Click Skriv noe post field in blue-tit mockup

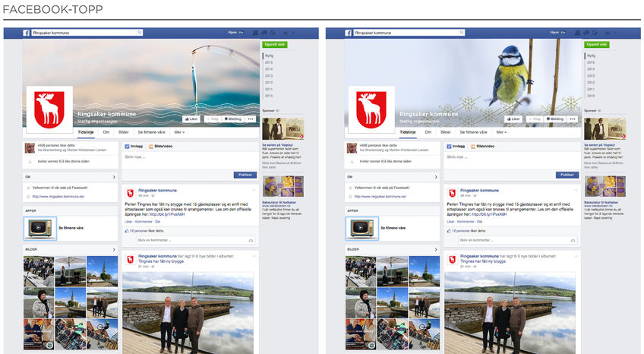click(512, 160)
